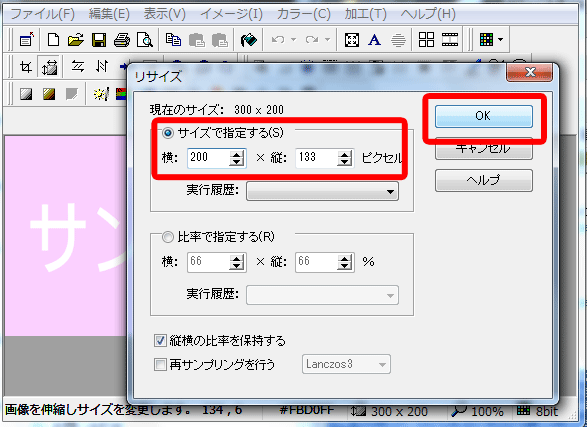Click the #FBD0FF color value in the status bar
This screenshot has width=587, height=427.
(x=307, y=410)
